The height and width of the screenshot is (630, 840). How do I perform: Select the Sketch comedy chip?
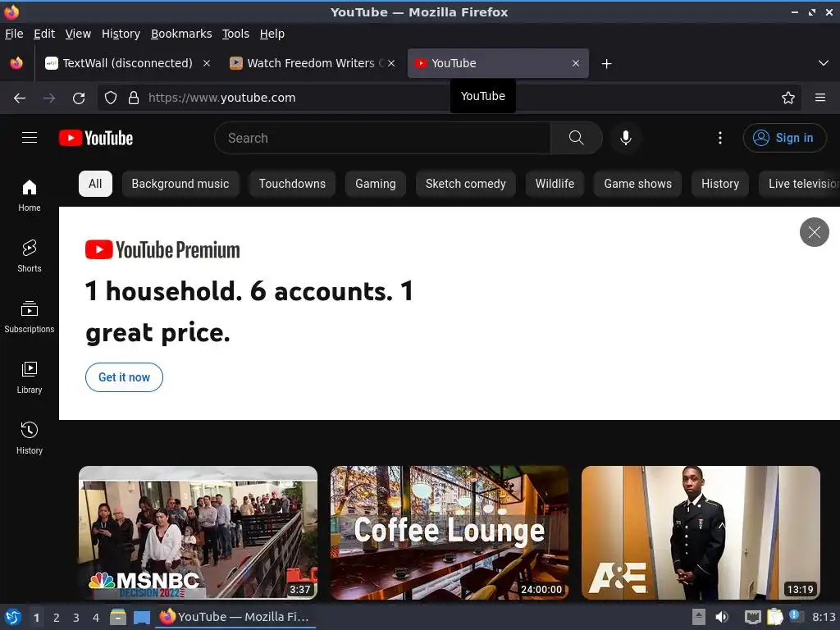(x=466, y=184)
